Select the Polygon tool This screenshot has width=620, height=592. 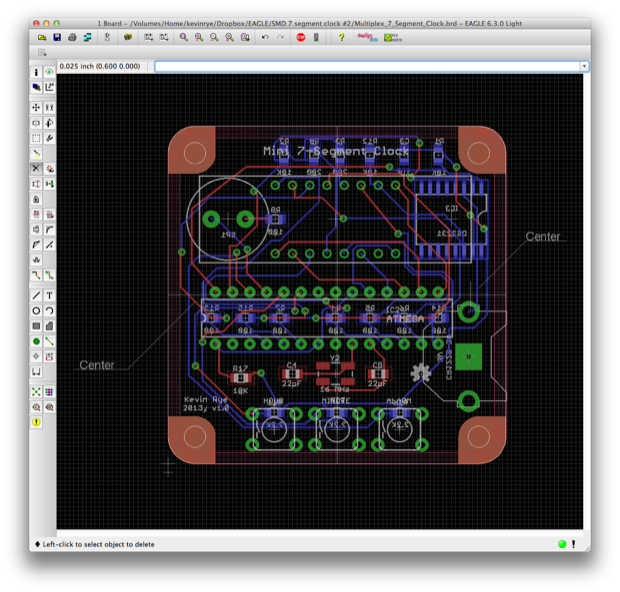(49, 326)
